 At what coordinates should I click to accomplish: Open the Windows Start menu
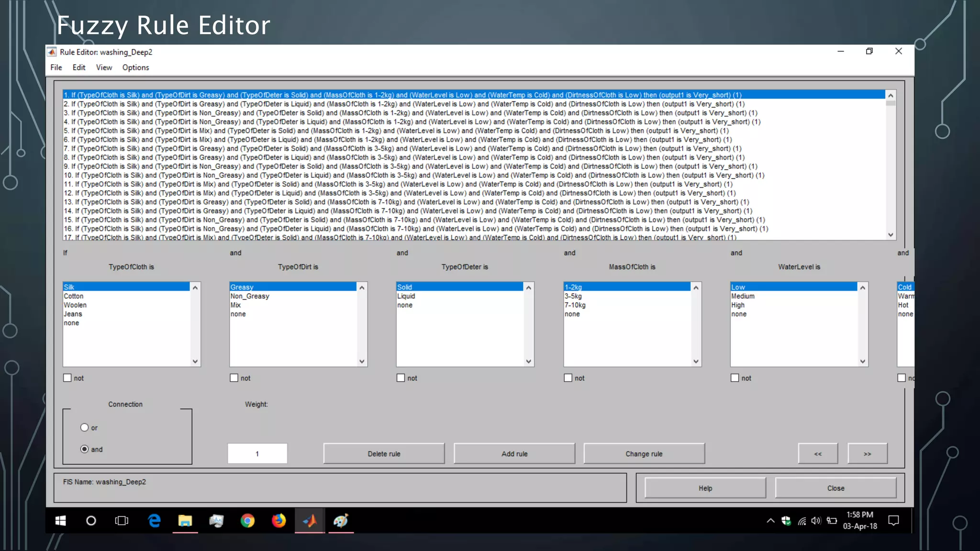[x=61, y=521]
